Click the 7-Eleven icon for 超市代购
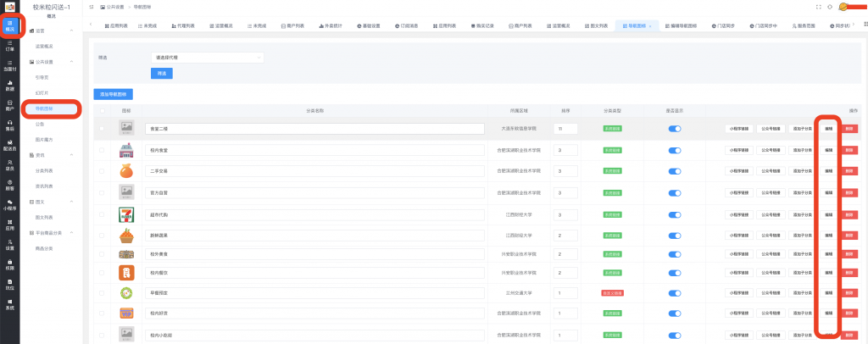Image resolution: width=868 pixels, height=344 pixels. coord(126,214)
